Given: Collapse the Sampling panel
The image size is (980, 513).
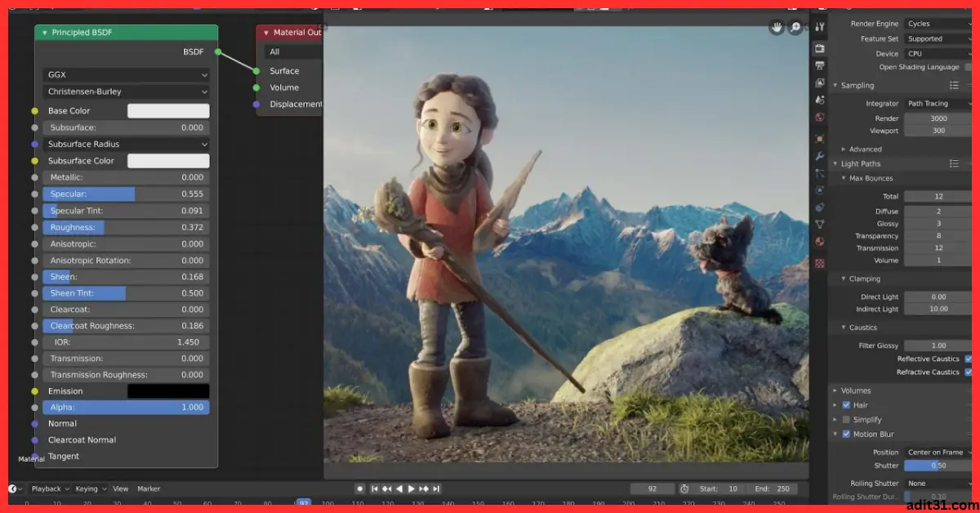Looking at the screenshot, I should (x=835, y=85).
